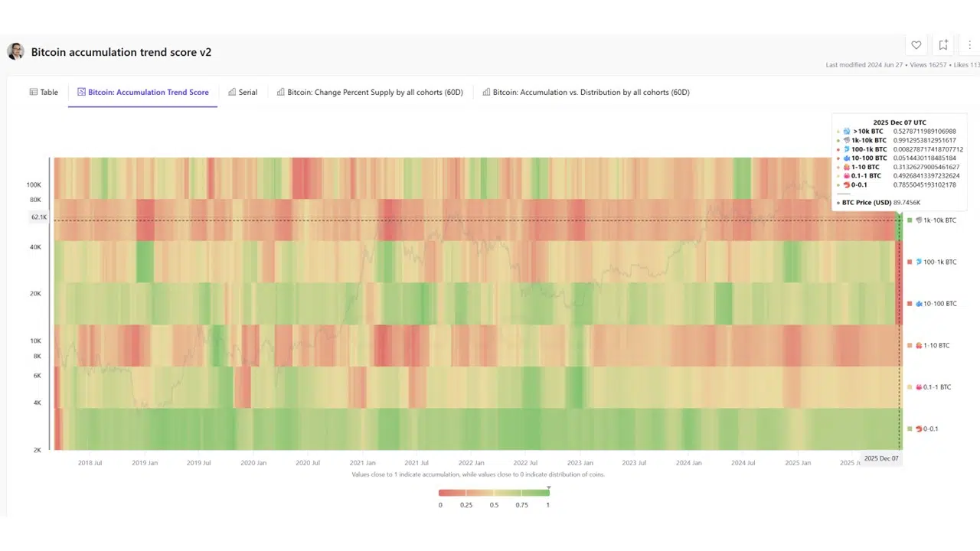The image size is (980, 551).
Task: Click the Table tab grid icon
Action: pyautogui.click(x=34, y=92)
